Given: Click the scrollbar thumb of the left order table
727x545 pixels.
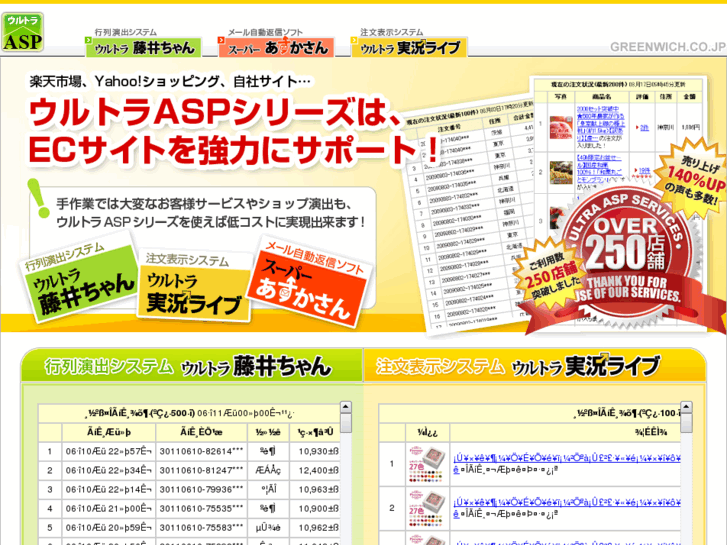Looking at the screenshot, I should click(346, 423).
